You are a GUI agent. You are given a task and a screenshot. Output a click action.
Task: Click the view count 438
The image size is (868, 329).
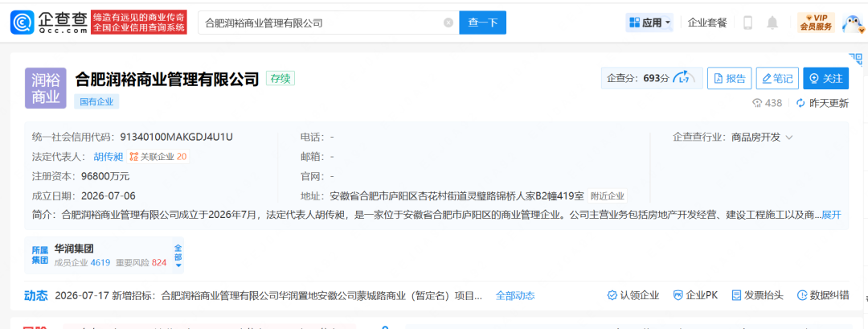(x=768, y=103)
